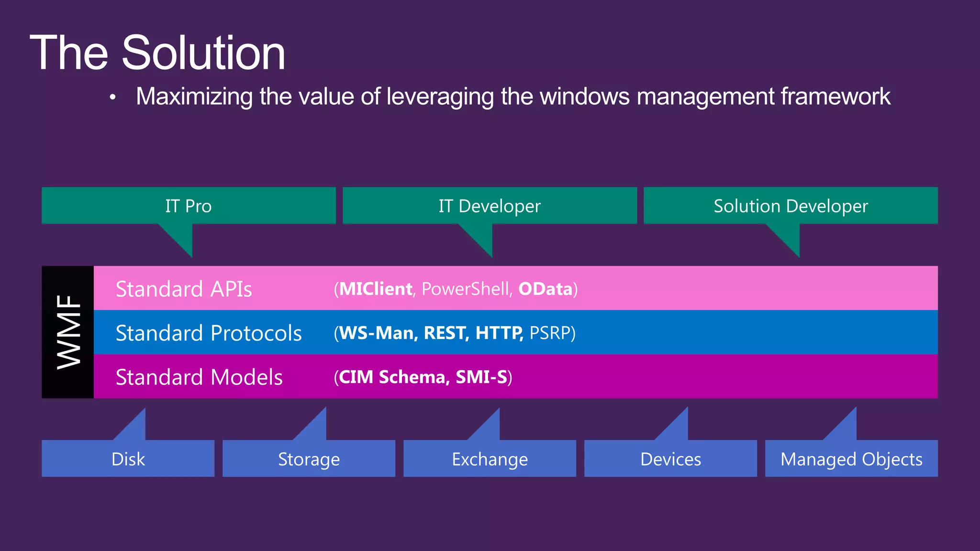Click the SMI-S text

tap(481, 377)
